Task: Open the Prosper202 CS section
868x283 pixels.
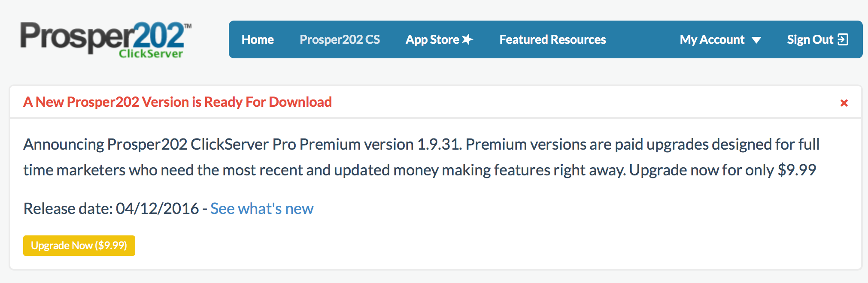Action: tap(340, 39)
